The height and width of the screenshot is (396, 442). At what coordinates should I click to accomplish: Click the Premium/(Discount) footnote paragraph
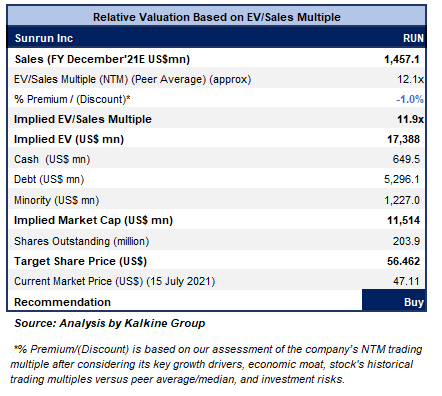[x=216, y=364]
